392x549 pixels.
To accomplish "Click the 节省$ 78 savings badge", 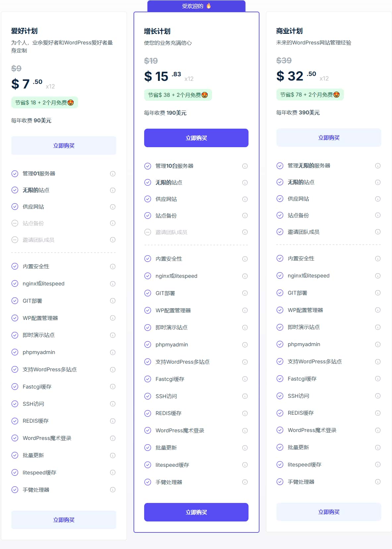I will tap(309, 94).
